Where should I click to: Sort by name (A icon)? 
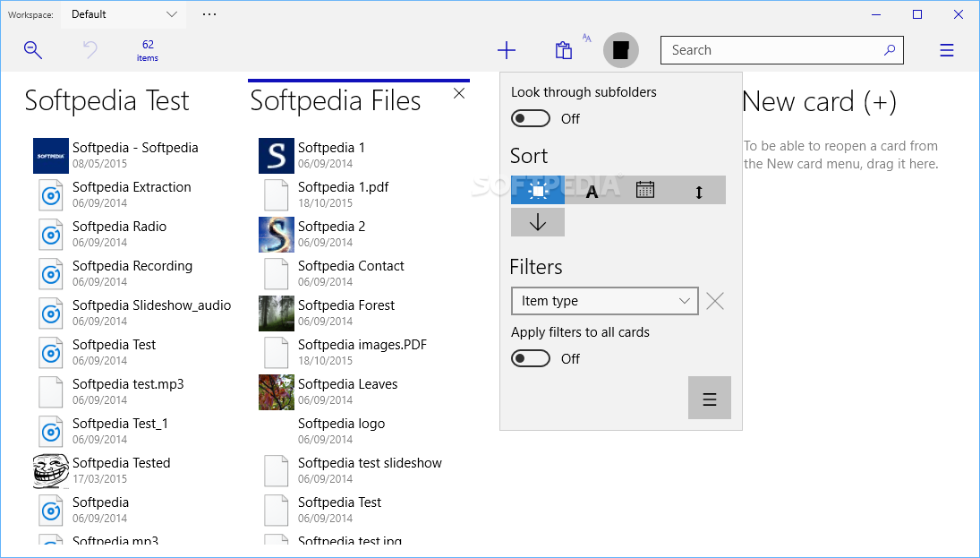(592, 190)
